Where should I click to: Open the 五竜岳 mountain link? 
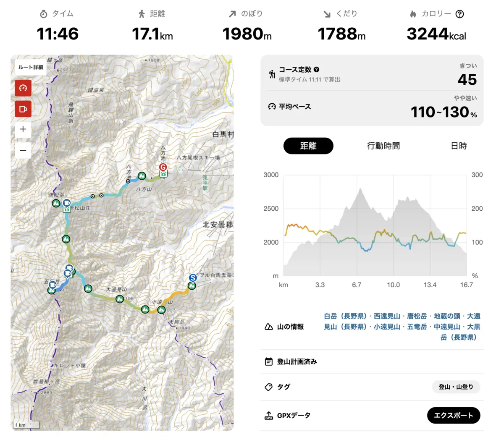point(417,327)
